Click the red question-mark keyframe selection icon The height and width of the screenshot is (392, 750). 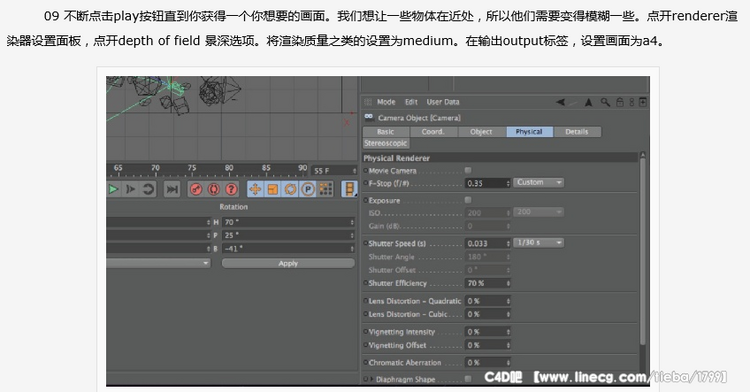coord(232,189)
